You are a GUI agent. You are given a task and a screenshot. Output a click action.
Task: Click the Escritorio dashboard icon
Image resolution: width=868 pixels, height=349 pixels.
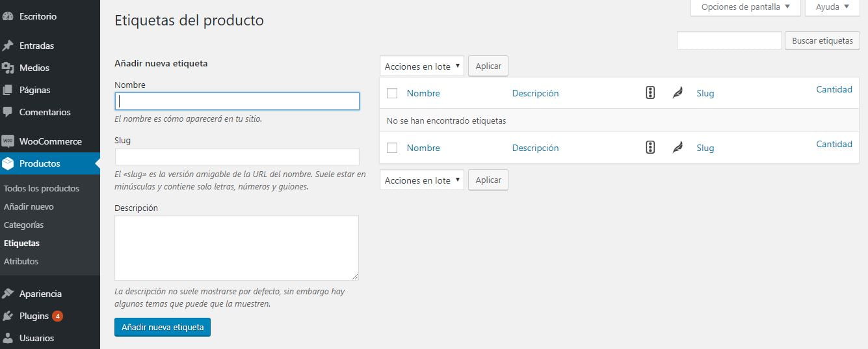tap(8, 16)
